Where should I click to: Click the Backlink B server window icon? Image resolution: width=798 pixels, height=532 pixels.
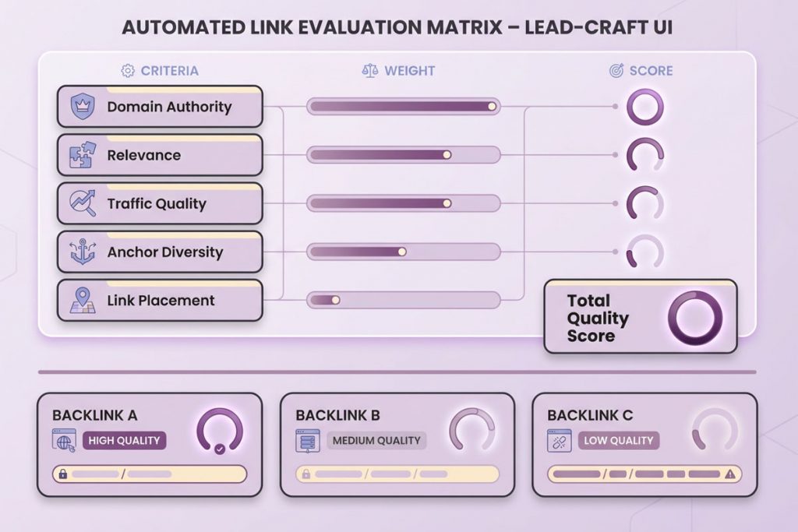pyautogui.click(x=307, y=440)
